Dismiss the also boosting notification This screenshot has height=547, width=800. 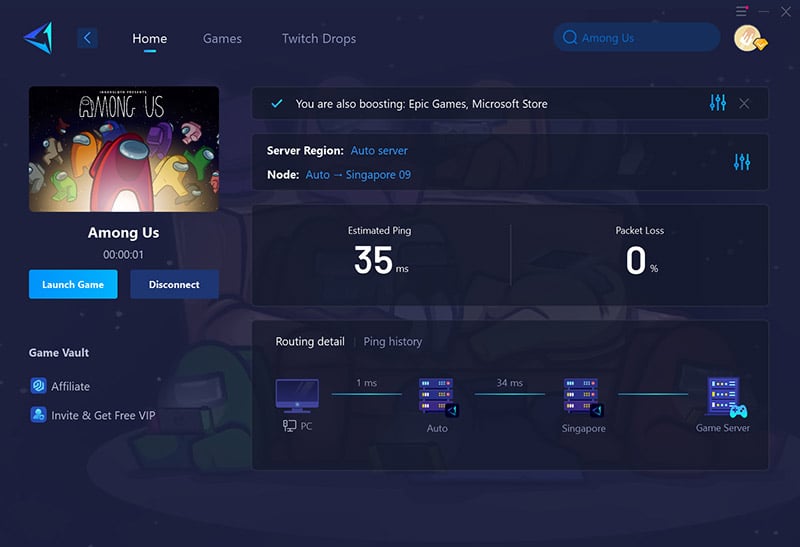744,104
